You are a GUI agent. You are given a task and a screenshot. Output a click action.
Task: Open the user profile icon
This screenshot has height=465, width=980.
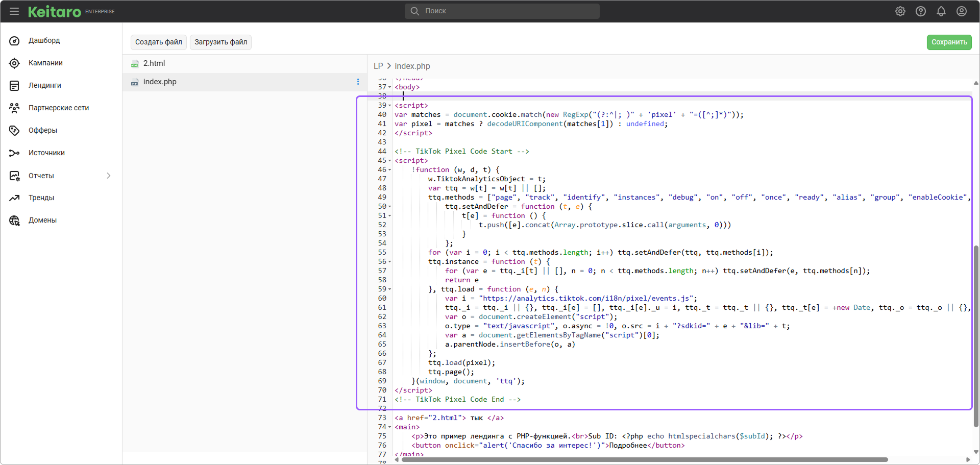coord(962,11)
